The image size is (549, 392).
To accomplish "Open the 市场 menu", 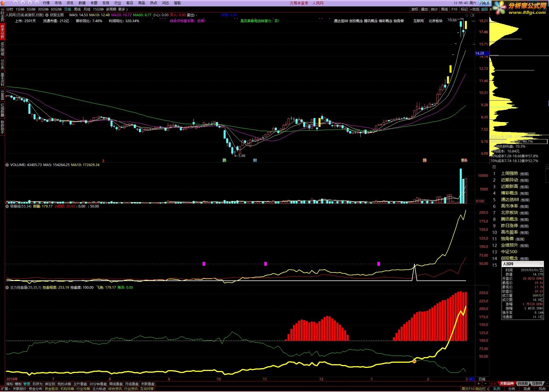I will pos(58,3).
